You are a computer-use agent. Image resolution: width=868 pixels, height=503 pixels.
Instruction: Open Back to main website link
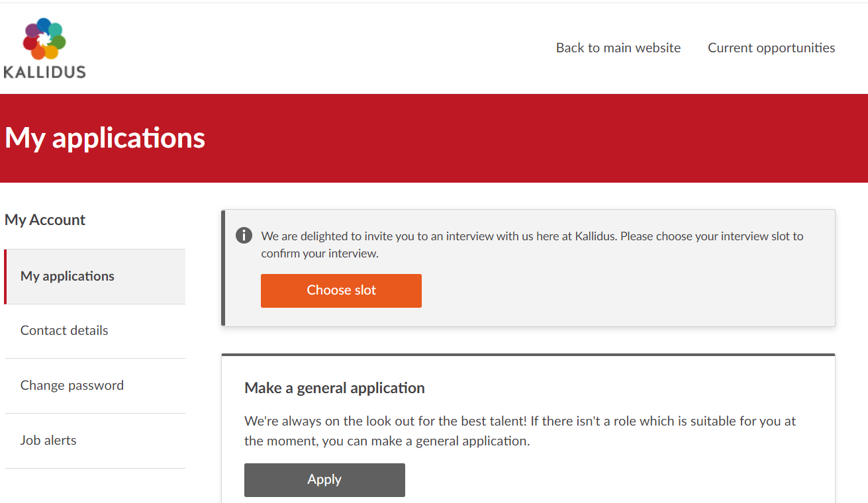tap(618, 48)
